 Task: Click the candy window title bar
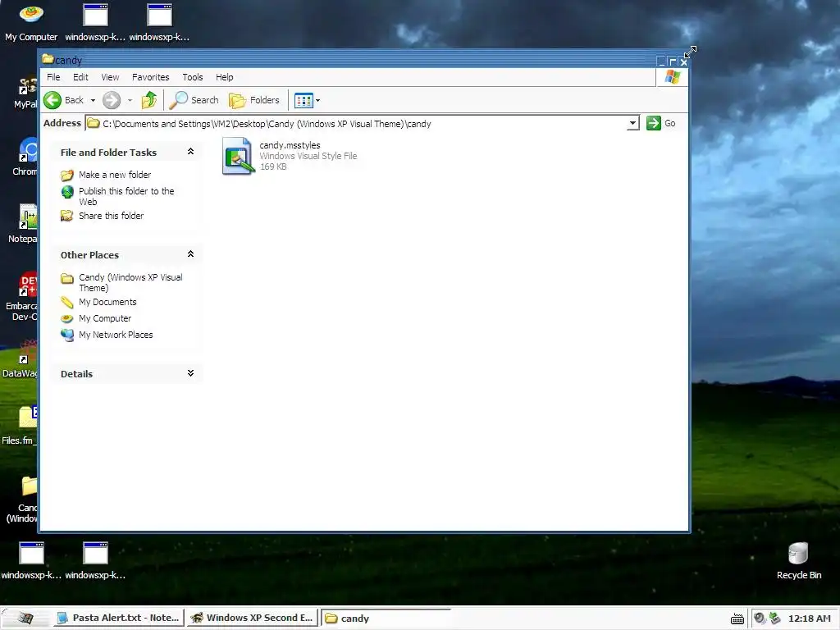[x=348, y=60]
